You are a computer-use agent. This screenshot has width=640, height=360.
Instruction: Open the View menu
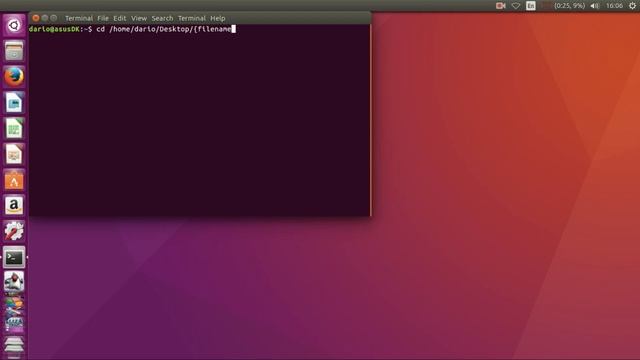click(x=139, y=18)
